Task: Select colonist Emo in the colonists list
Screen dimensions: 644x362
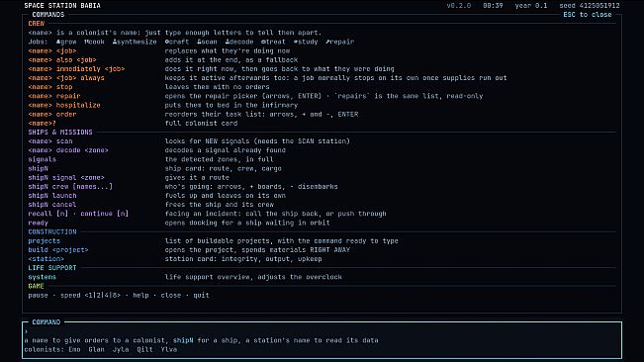Action: (74, 350)
